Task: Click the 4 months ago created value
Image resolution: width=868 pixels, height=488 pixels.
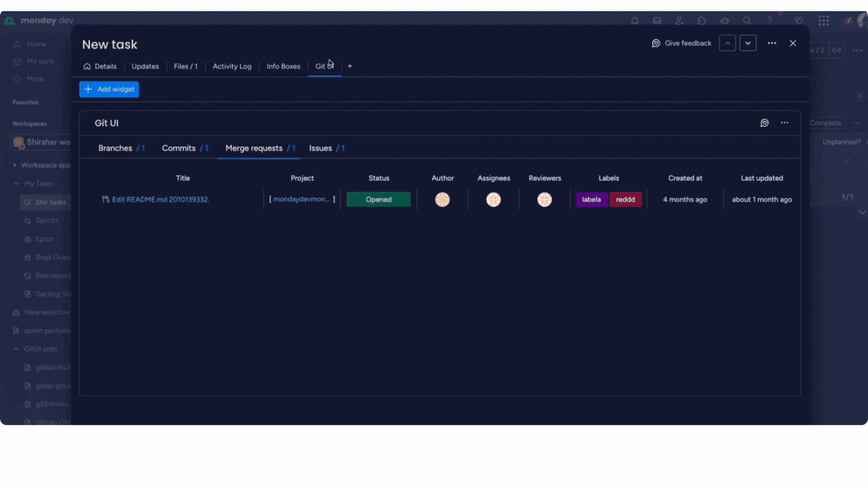Action: click(x=685, y=200)
